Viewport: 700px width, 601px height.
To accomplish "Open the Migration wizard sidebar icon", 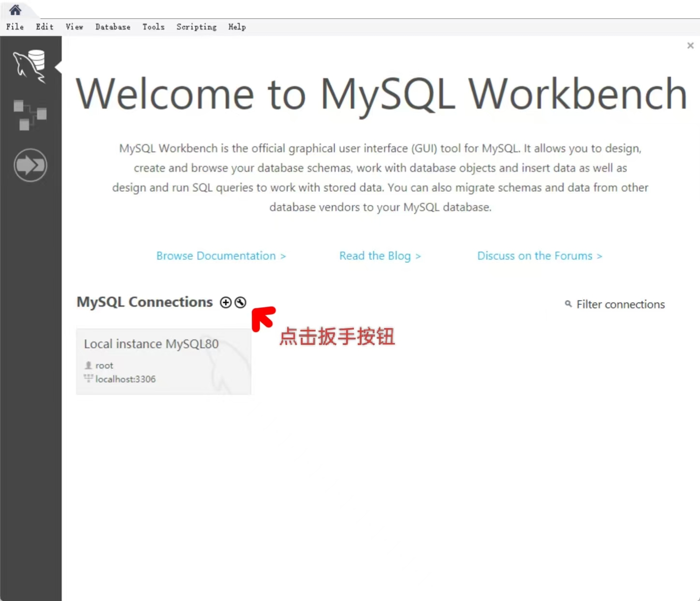I will click(x=30, y=165).
